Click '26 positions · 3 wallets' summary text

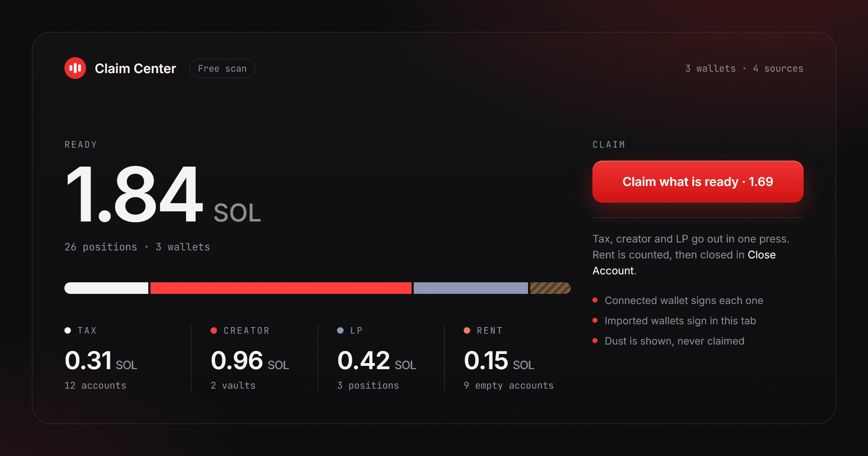(x=137, y=247)
